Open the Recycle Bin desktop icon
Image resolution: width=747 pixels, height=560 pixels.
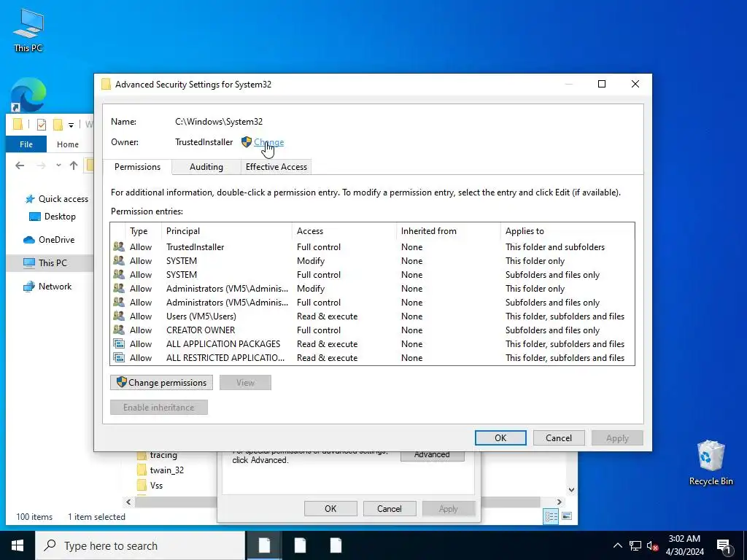(x=711, y=463)
